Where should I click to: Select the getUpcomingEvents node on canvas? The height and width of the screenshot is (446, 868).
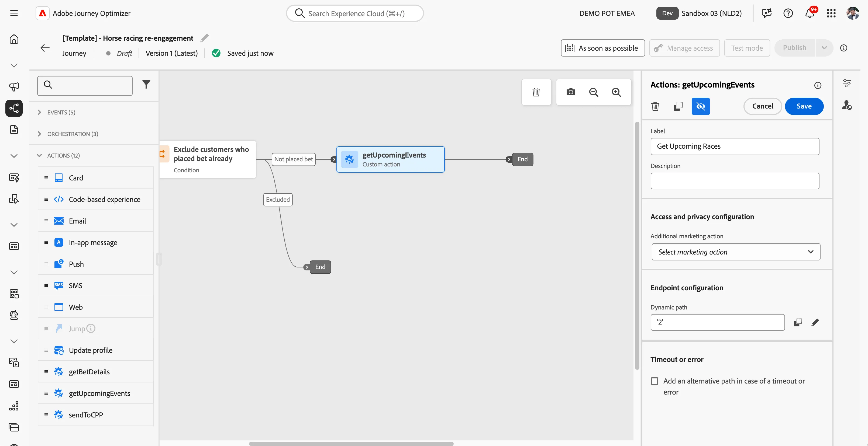coord(390,159)
